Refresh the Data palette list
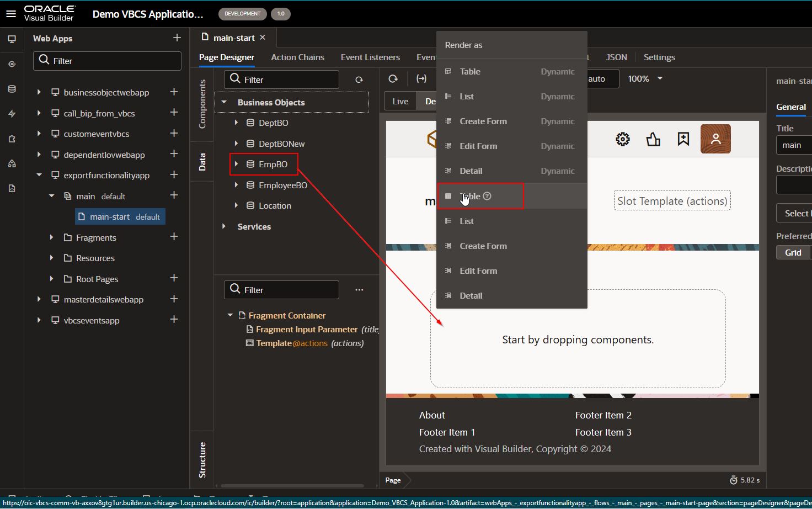This screenshot has width=812, height=509. (x=359, y=80)
